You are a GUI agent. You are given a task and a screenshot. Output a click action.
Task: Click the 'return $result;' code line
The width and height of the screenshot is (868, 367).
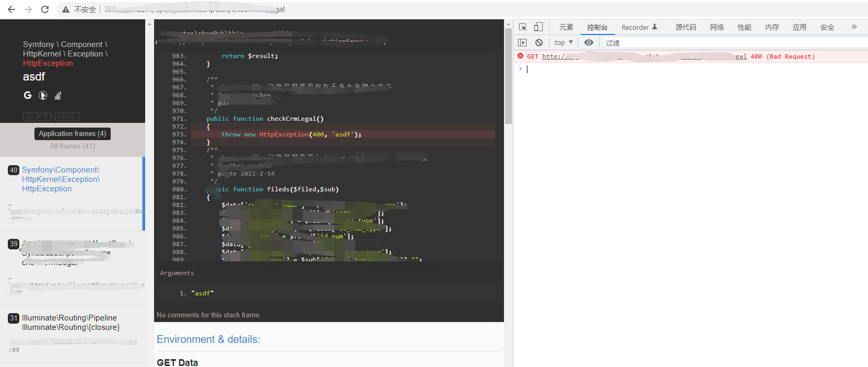(x=250, y=56)
